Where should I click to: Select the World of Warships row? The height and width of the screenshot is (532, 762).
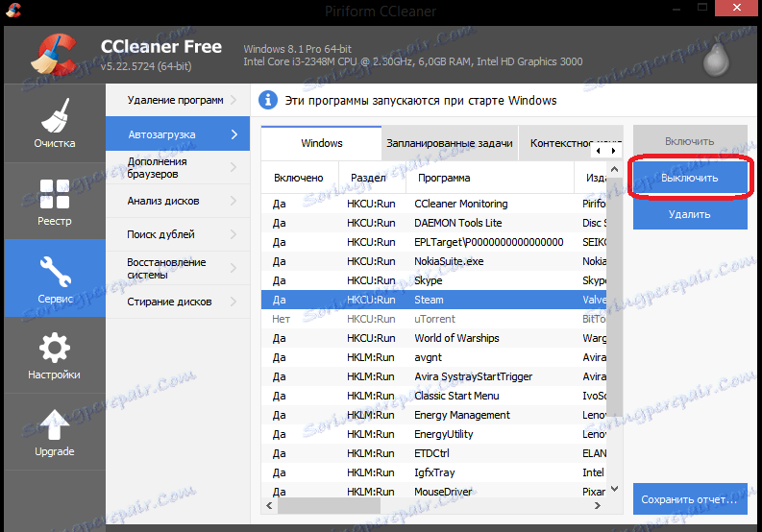(x=434, y=338)
